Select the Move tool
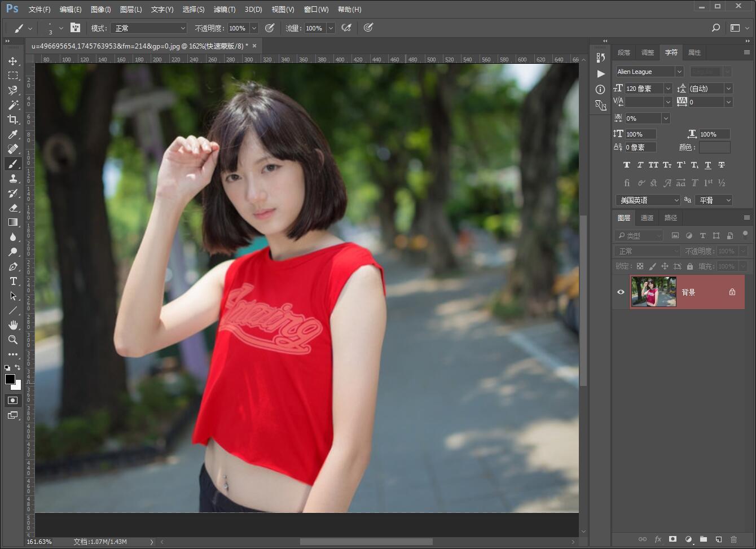The height and width of the screenshot is (549, 756). (x=12, y=62)
